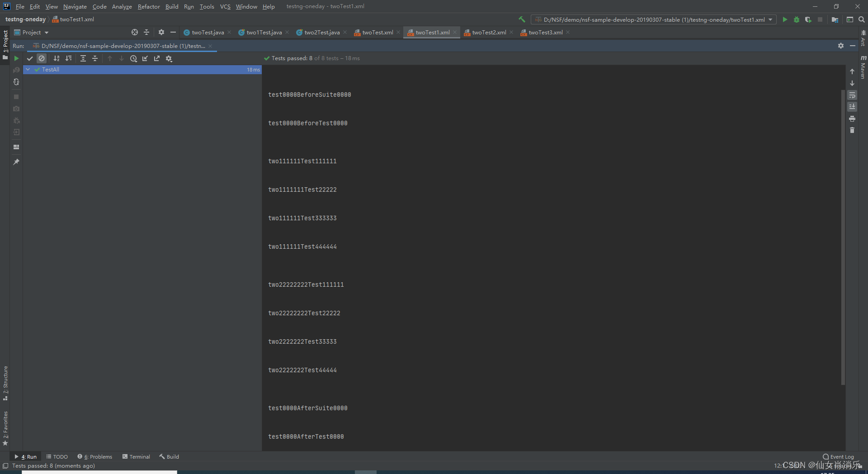Open the Refactor menu
Image resolution: width=868 pixels, height=474 pixels.
click(x=149, y=6)
